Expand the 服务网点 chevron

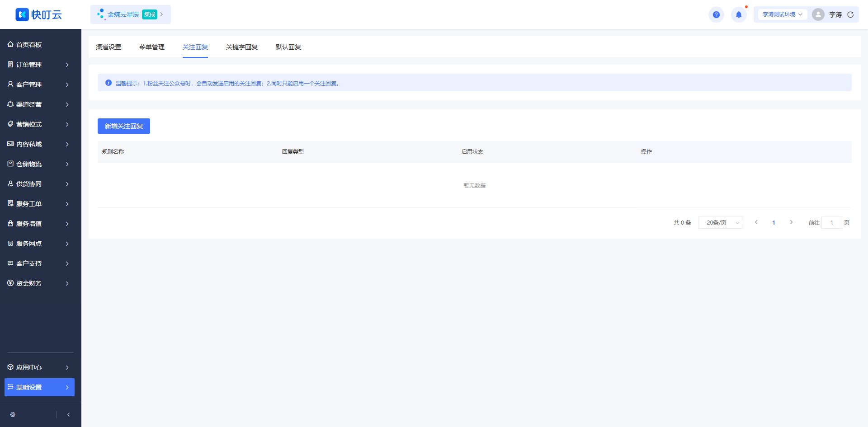(67, 244)
